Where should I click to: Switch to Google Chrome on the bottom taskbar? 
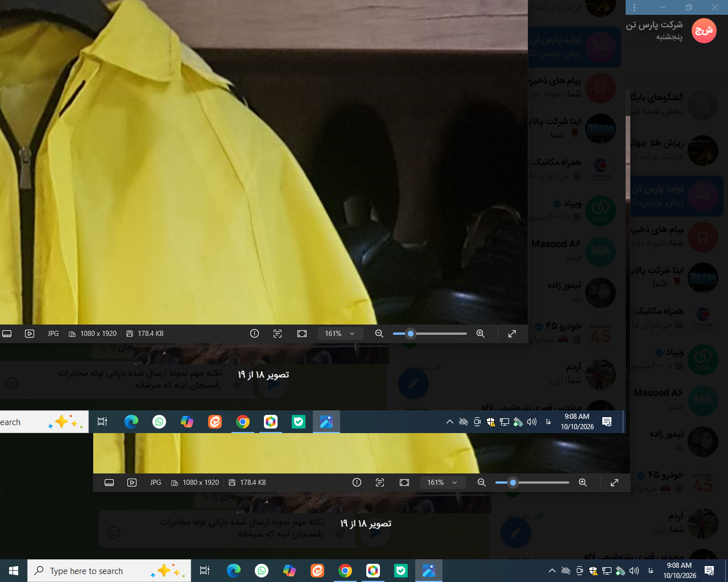point(345,571)
